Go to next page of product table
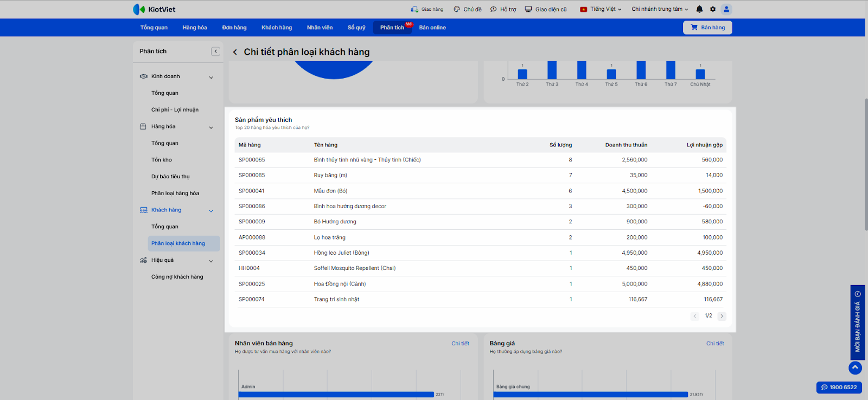This screenshot has width=868, height=400. point(722,316)
